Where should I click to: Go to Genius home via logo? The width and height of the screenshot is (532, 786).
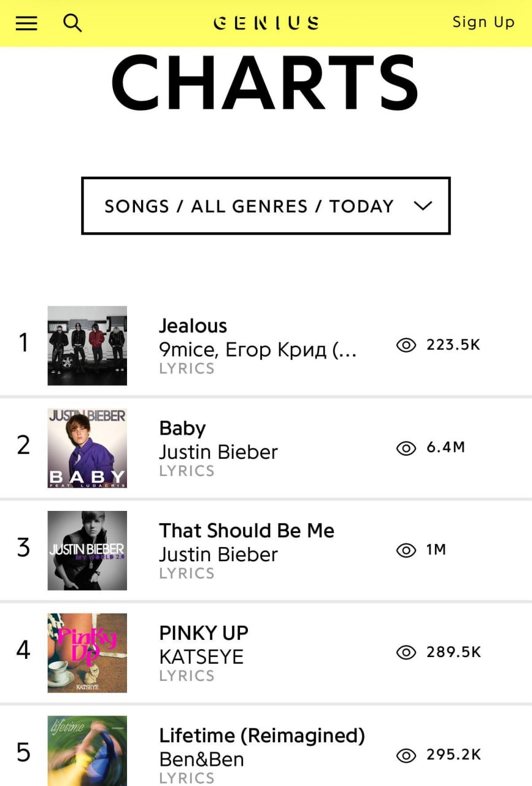point(266,23)
